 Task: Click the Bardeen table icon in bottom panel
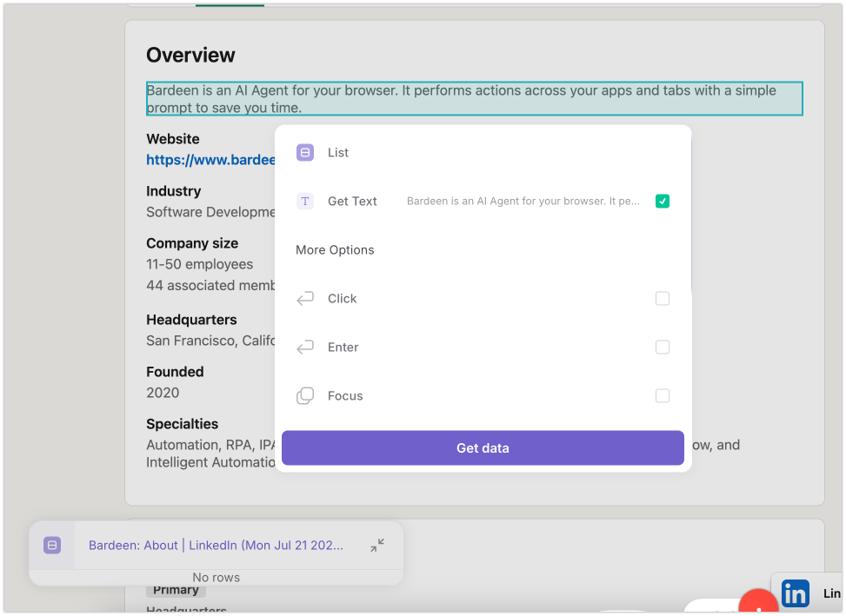click(x=52, y=546)
